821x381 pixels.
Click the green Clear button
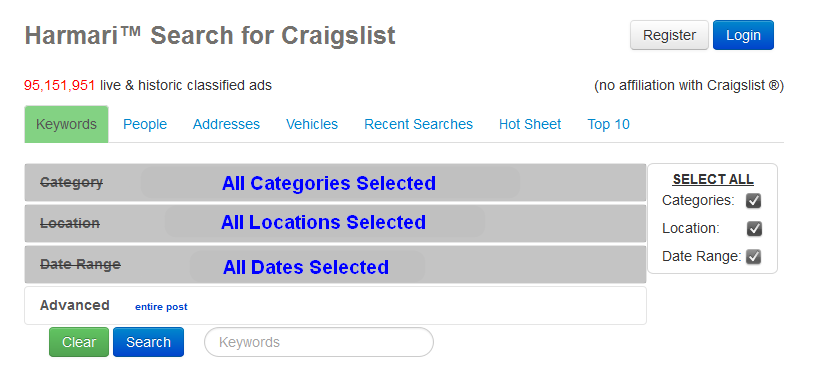[x=79, y=342]
